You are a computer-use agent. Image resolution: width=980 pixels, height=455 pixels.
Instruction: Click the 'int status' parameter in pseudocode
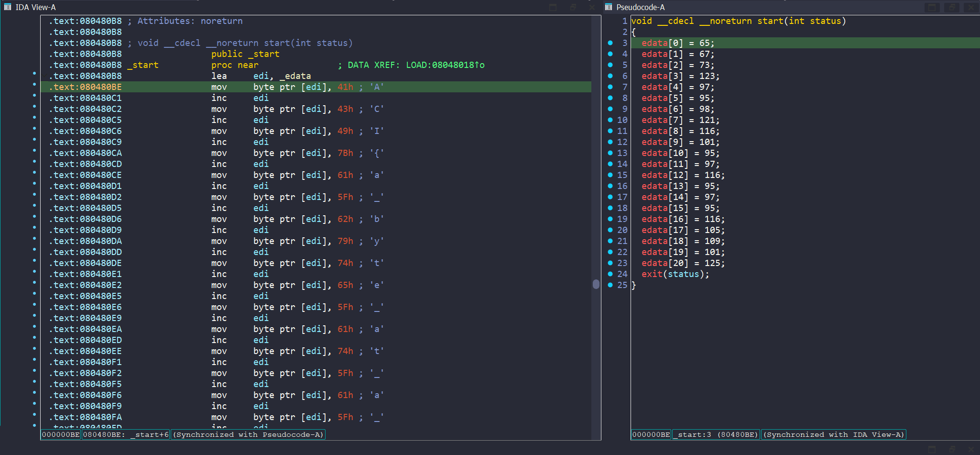point(815,21)
